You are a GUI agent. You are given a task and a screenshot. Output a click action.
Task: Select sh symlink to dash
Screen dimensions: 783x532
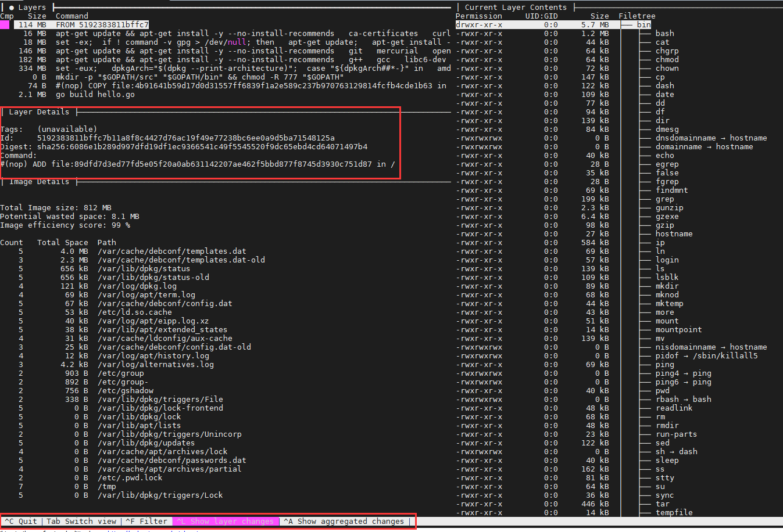coord(677,452)
